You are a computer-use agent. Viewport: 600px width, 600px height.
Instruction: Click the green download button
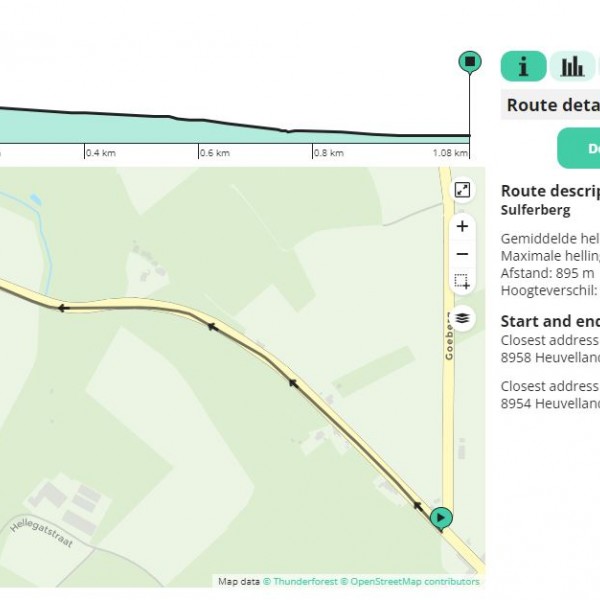580,148
